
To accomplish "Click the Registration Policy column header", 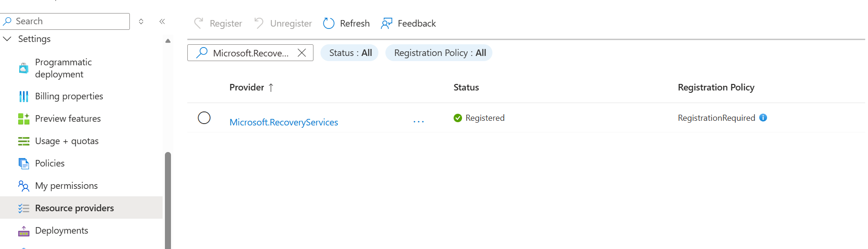I will coord(716,87).
